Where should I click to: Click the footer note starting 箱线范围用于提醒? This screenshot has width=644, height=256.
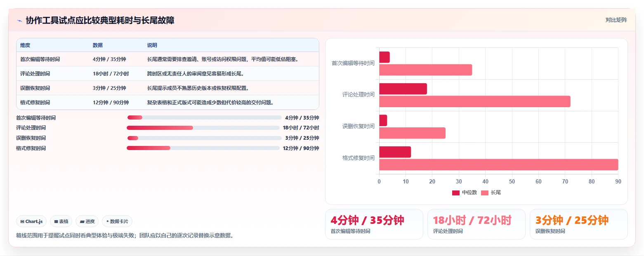(125, 236)
